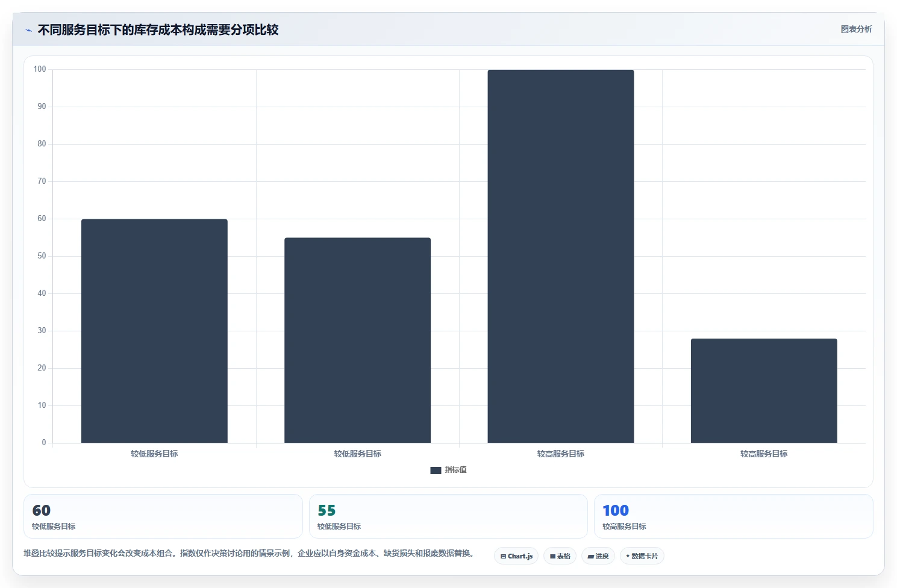The width and height of the screenshot is (897, 588).
Task: Click the y-axis tick label 100
Action: tap(40, 69)
